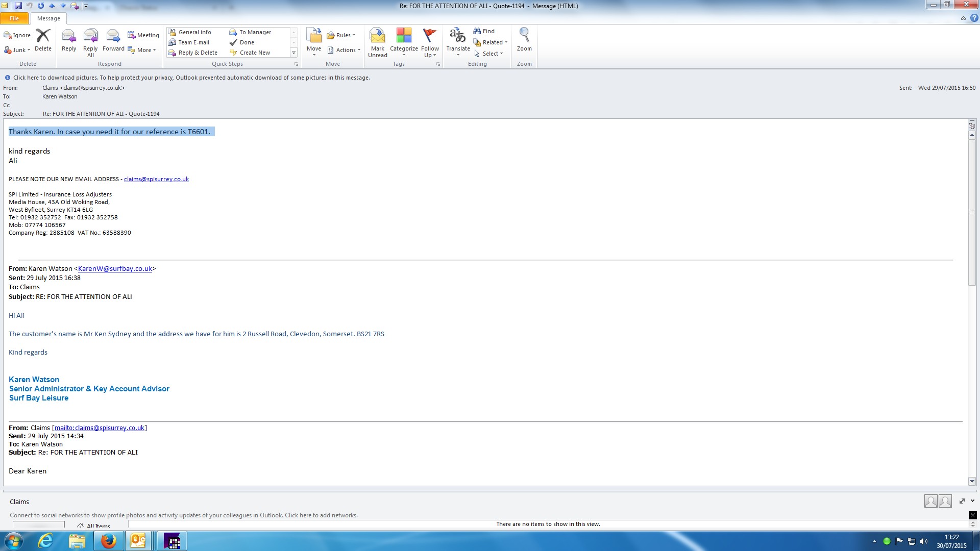Viewport: 980px width, 551px height.
Task: Click Mark Unread envelope icon
Action: 377,42
